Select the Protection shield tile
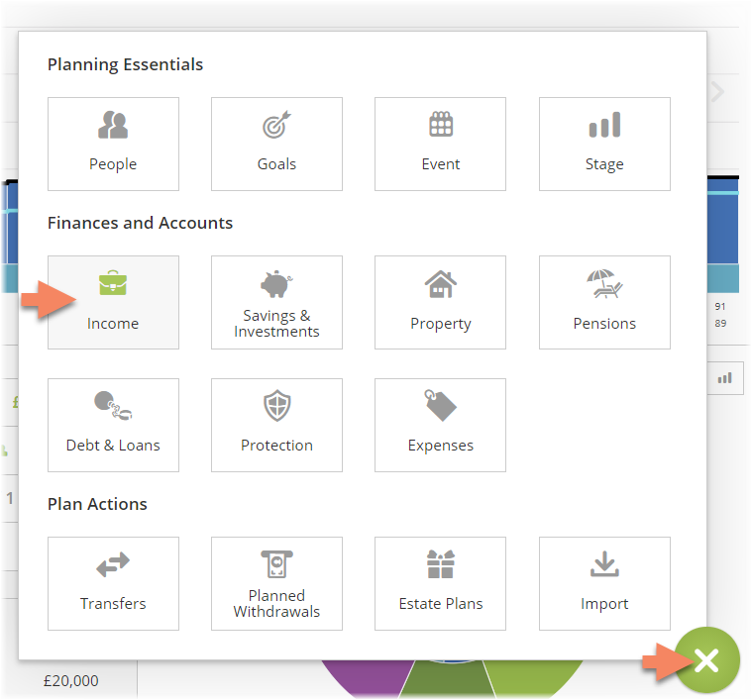Viewport: 752px width, 700px height. pyautogui.click(x=276, y=425)
